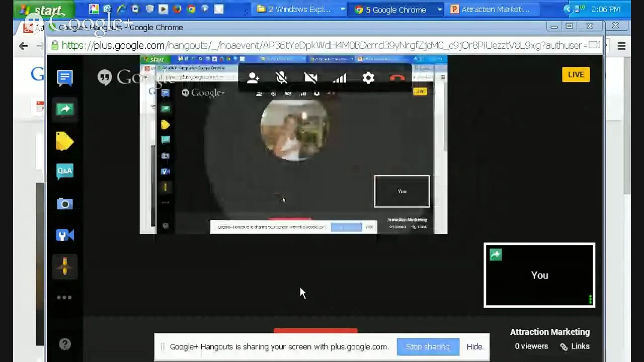This screenshot has width=644, height=362.
Task: Open the Hangout Toolbox app icon
Action: pos(65,235)
